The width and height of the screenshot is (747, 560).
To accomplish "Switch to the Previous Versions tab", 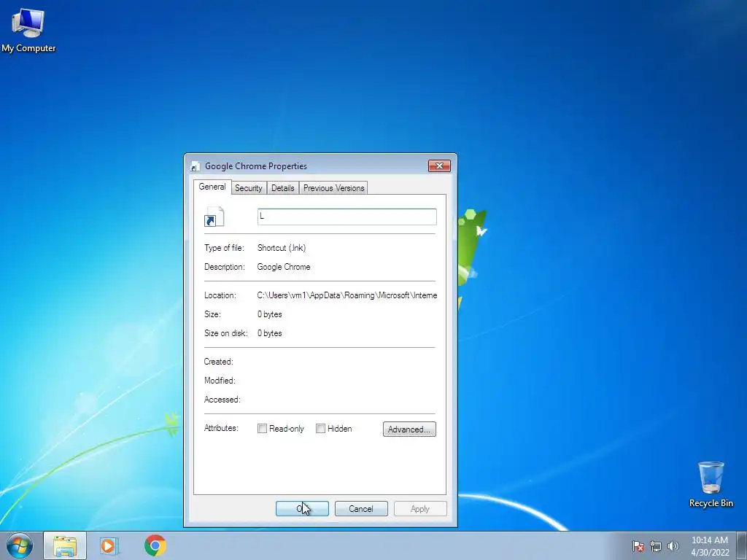I will tap(333, 188).
